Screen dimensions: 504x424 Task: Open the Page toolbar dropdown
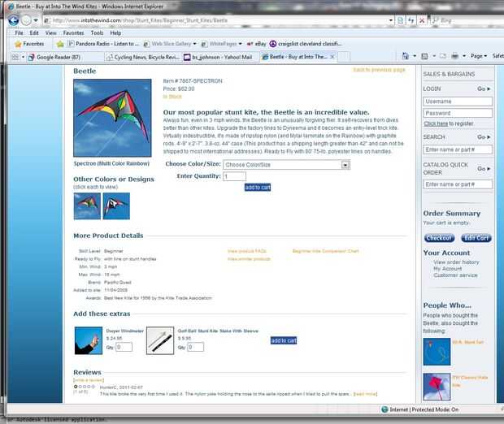(x=479, y=56)
